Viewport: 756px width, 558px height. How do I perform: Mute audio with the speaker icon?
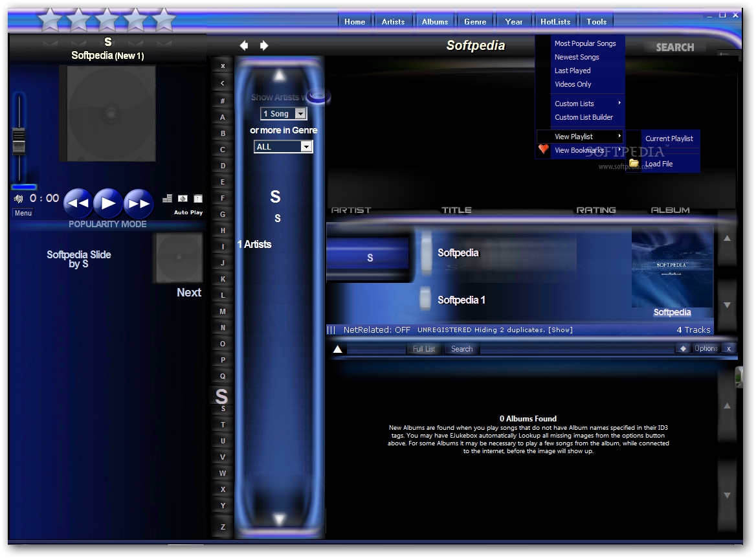(x=18, y=199)
